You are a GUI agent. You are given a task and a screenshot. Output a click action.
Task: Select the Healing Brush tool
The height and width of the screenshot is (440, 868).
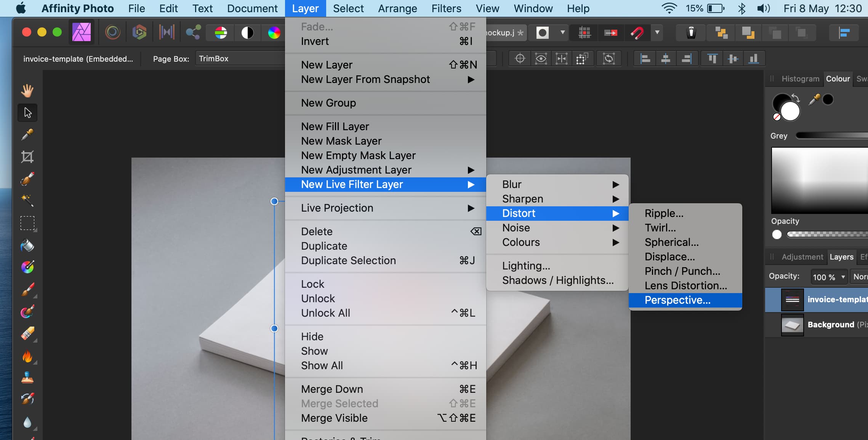click(x=27, y=399)
